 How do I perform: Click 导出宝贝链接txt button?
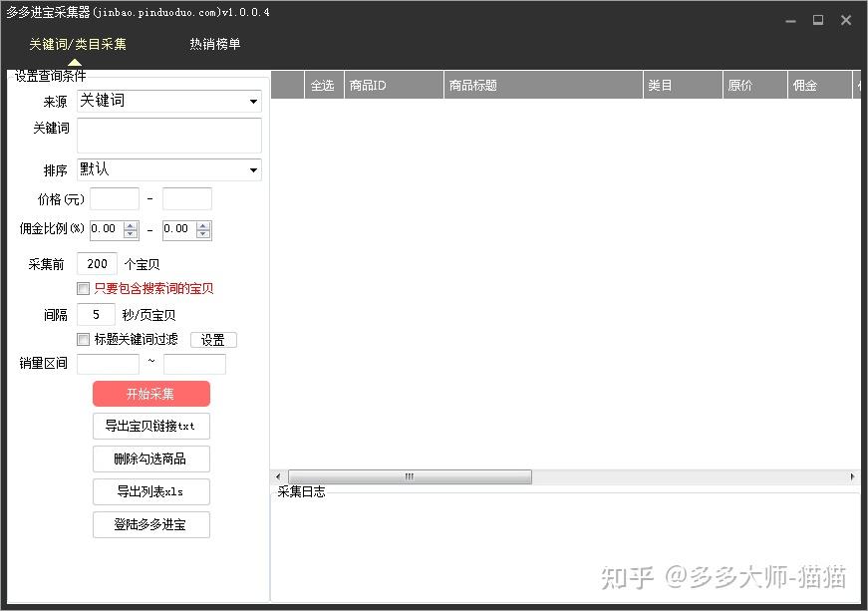pos(150,426)
